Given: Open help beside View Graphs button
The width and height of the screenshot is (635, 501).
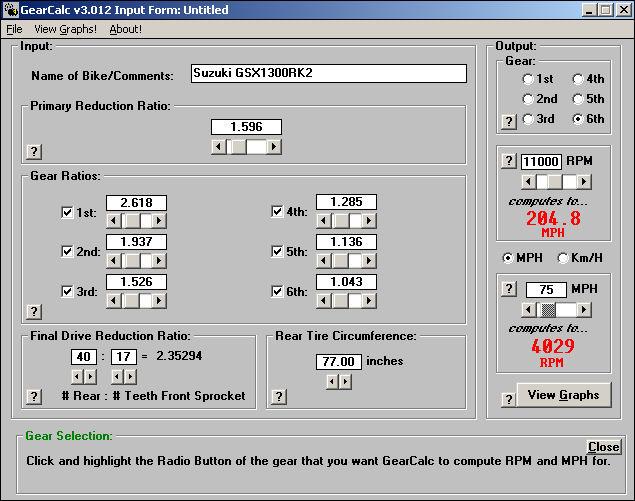Looking at the screenshot, I should 509,399.
